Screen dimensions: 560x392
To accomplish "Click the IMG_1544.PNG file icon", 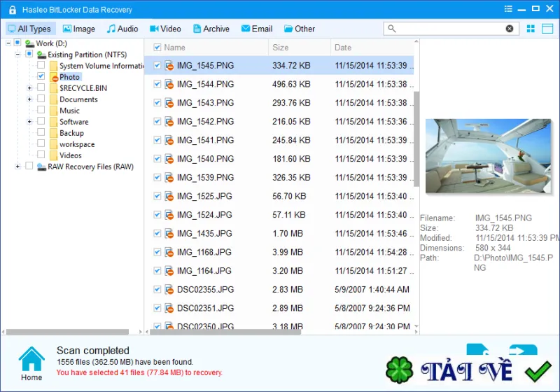I will click(x=169, y=84).
